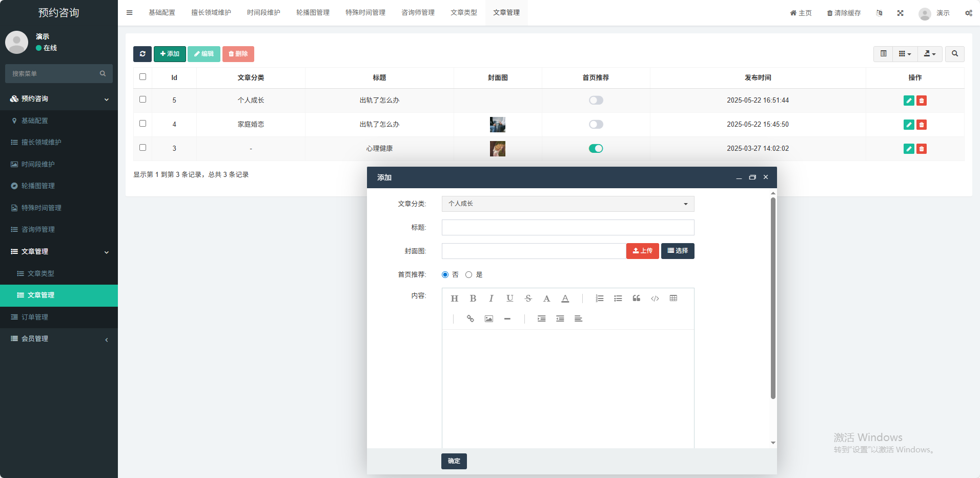Click the refresh icon above the table
Screen dimensions: 980x478
point(142,54)
